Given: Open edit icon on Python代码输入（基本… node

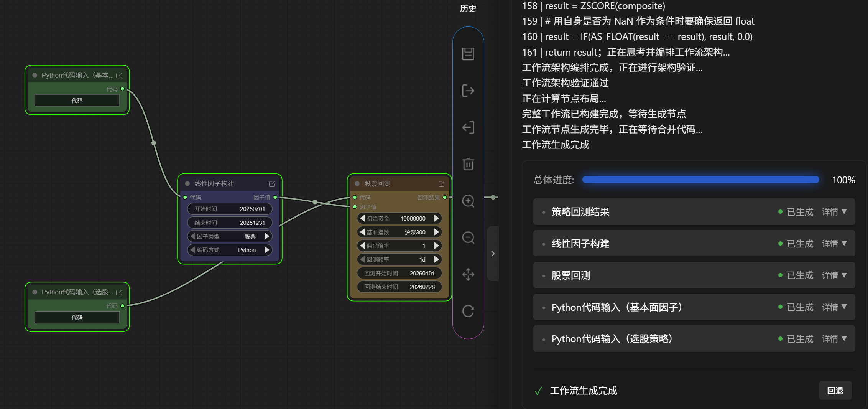Looking at the screenshot, I should click(119, 76).
